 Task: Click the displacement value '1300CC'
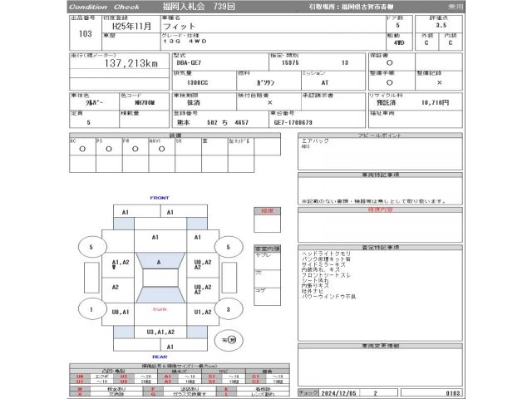[x=198, y=82]
